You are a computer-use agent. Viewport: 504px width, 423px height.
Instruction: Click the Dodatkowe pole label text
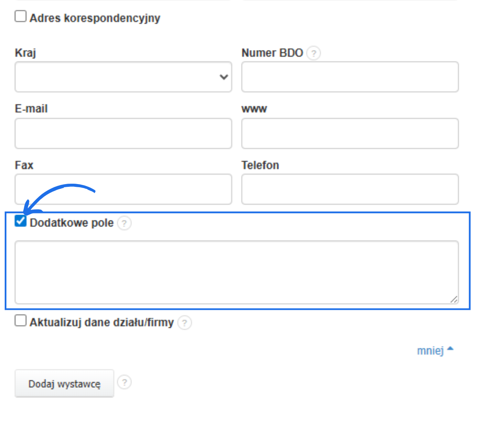pos(72,223)
